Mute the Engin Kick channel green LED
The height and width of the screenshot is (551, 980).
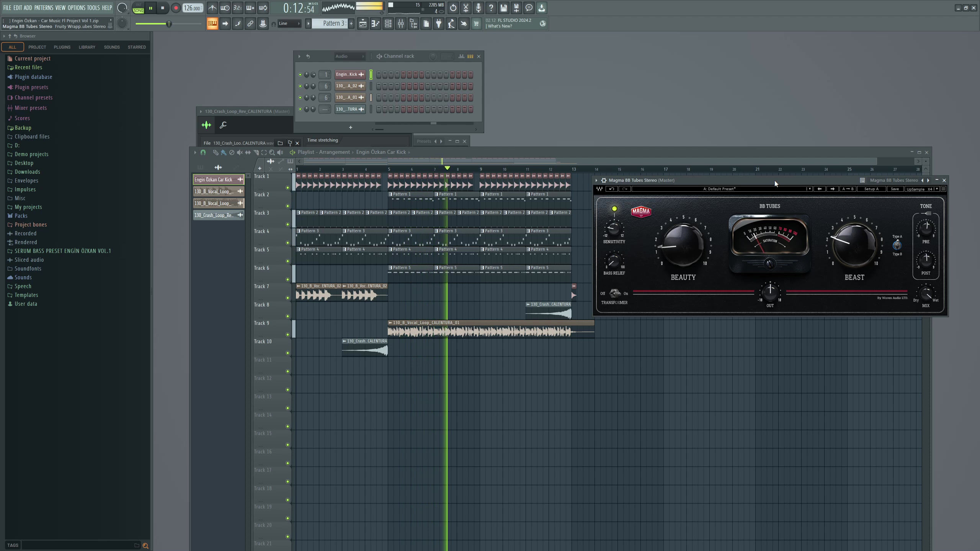pyautogui.click(x=300, y=75)
